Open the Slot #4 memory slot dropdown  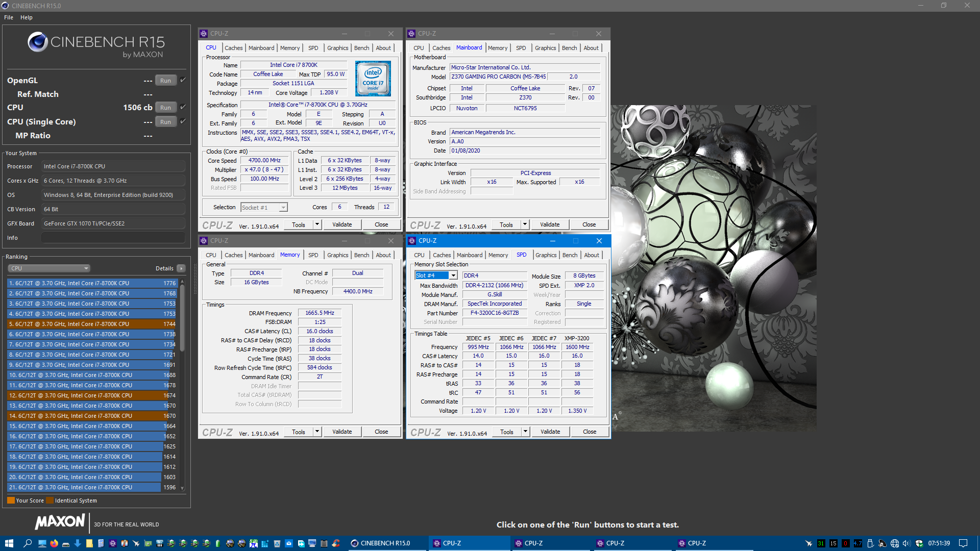[x=436, y=275]
